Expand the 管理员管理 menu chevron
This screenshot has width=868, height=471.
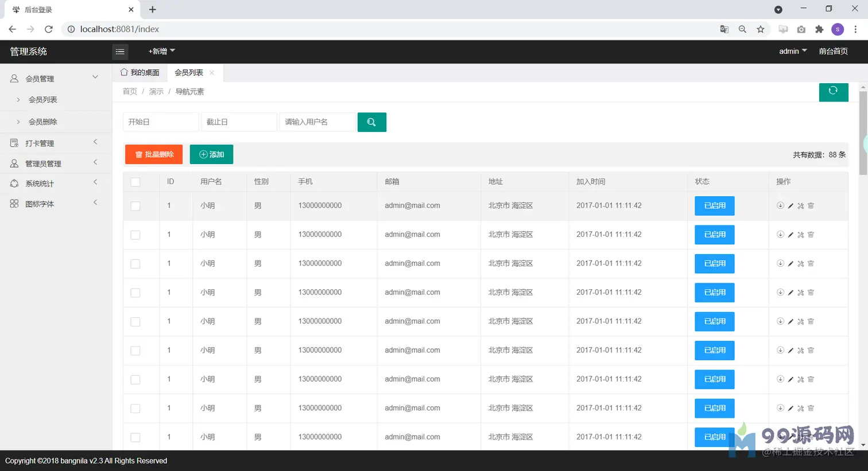[x=95, y=162]
